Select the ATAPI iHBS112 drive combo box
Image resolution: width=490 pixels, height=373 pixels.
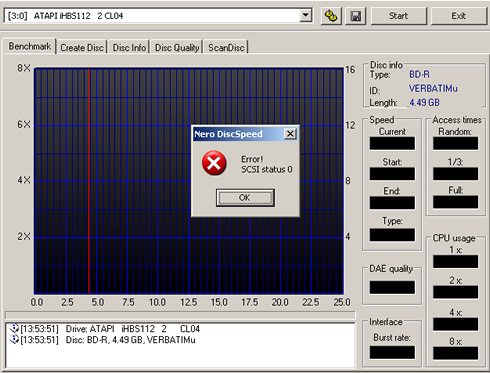coord(158,16)
